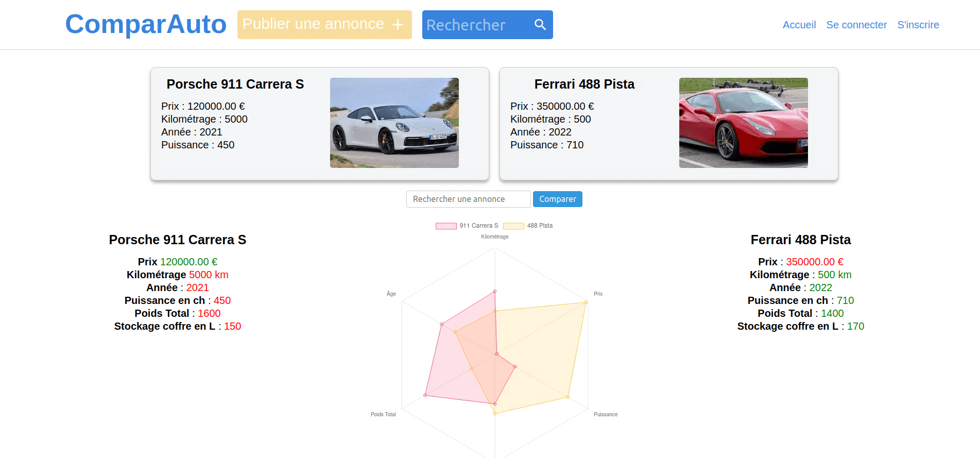
Task: Open the Se connecter link
Action: pyautogui.click(x=856, y=25)
